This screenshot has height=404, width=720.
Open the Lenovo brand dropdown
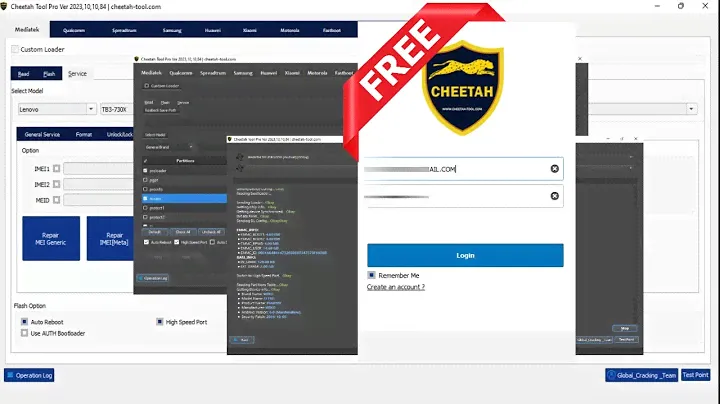tap(90, 109)
